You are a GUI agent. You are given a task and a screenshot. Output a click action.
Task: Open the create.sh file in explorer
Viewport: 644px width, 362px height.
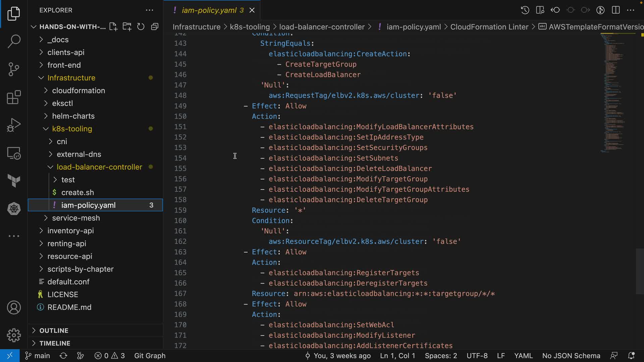(x=77, y=192)
